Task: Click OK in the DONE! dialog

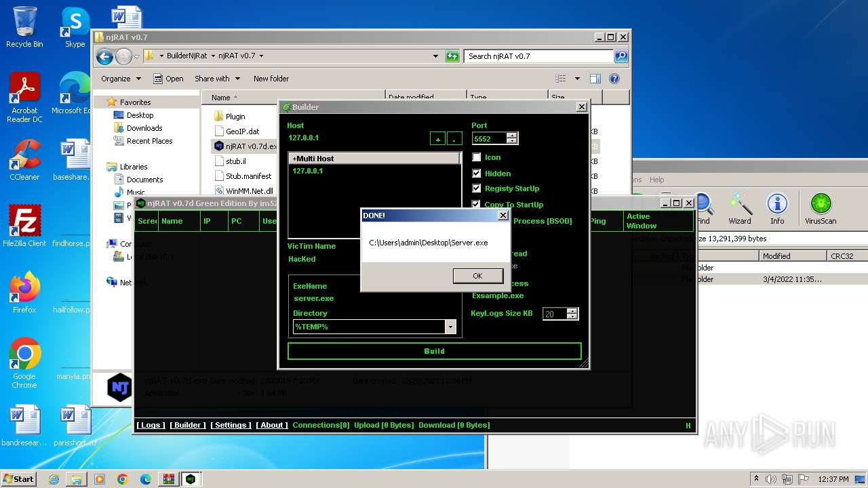Action: click(477, 276)
